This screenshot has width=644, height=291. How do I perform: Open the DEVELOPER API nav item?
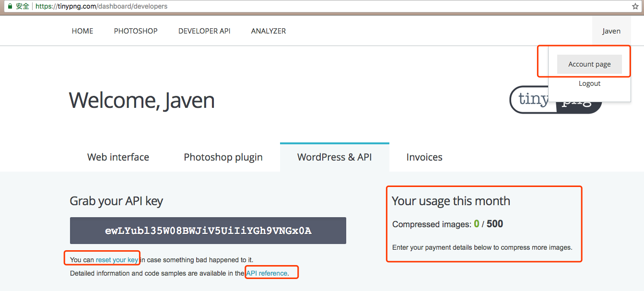pos(204,31)
